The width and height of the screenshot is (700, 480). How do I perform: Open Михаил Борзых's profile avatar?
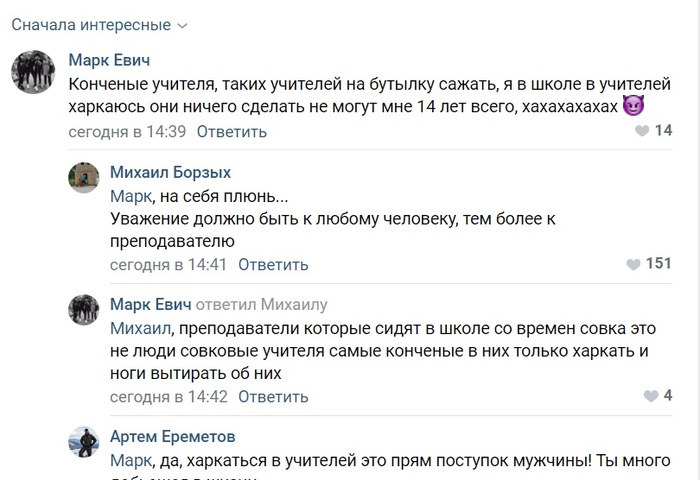click(83, 178)
